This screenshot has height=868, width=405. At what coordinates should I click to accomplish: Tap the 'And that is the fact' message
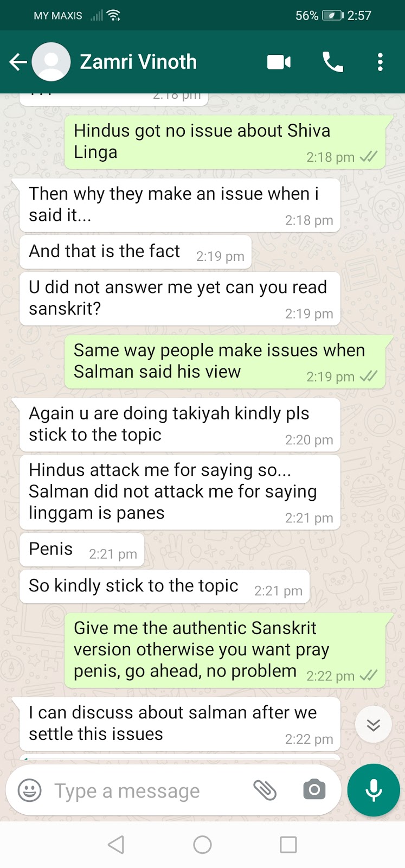point(136,252)
